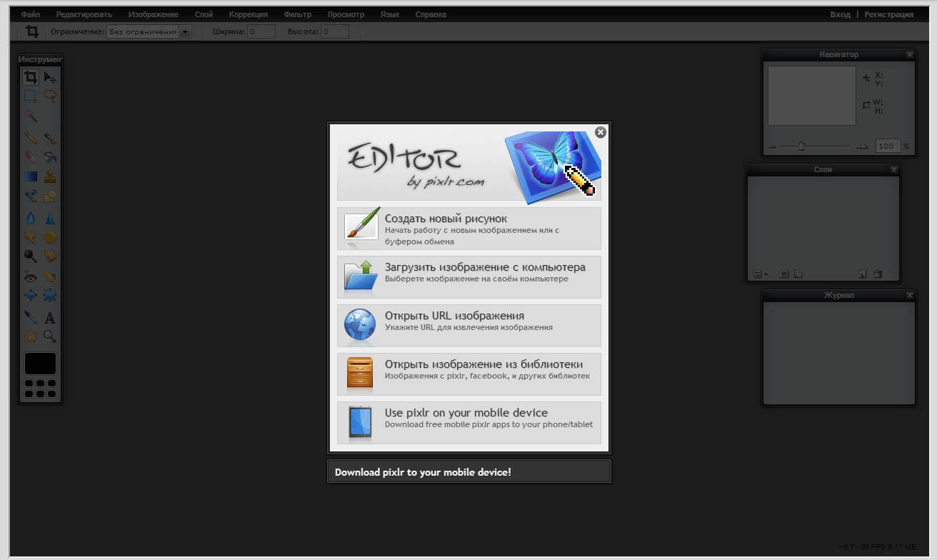Select the Lasso tool
Image resolution: width=937 pixels, height=560 pixels.
[50, 96]
